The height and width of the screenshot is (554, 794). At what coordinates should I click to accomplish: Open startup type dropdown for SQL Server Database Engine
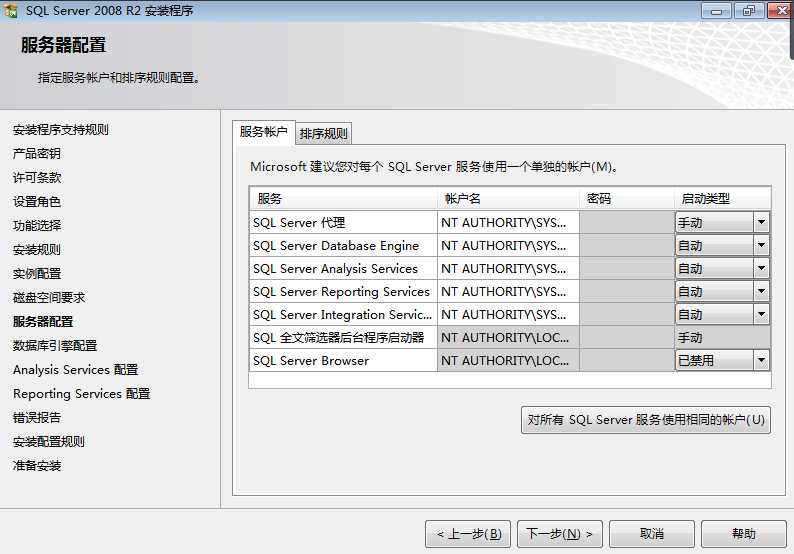pyautogui.click(x=761, y=246)
